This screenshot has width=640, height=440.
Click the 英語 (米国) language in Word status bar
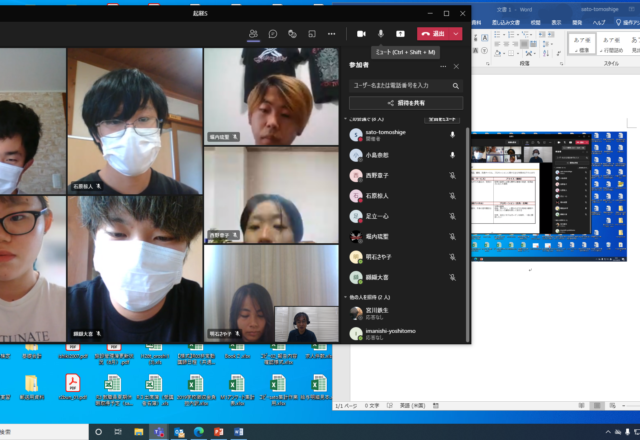[412, 405]
